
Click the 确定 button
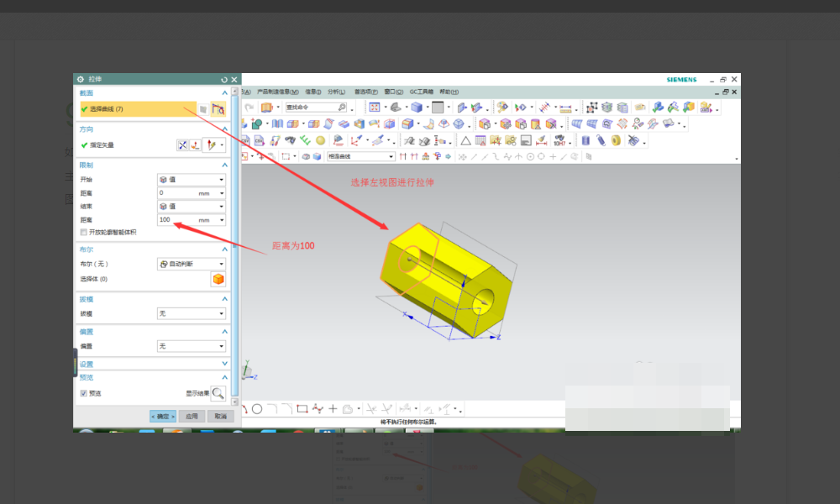(163, 416)
